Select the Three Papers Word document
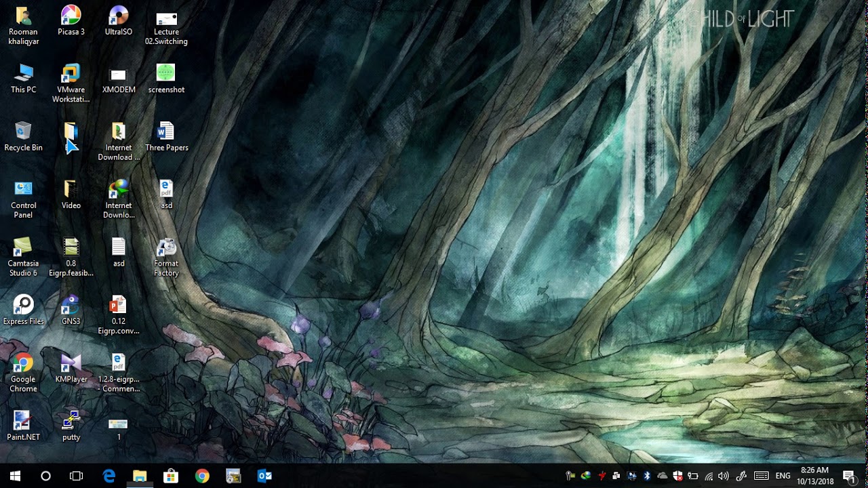868x488 pixels. click(166, 136)
